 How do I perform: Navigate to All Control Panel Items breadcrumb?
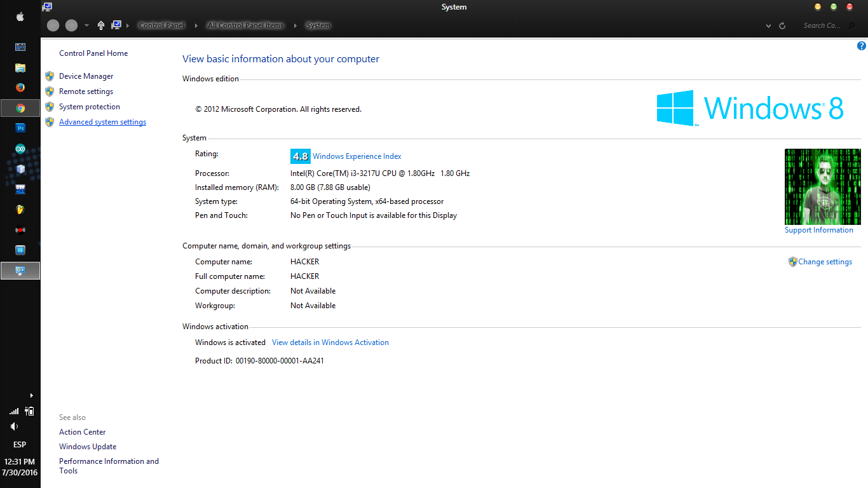(246, 25)
